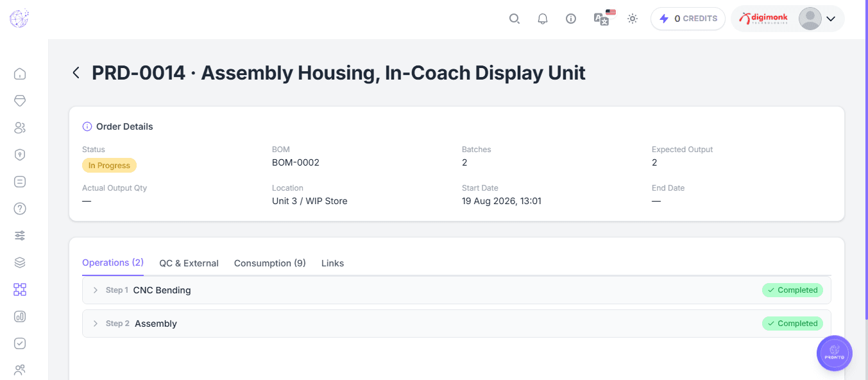The image size is (868, 380).
Task: Click the start date 19 Aug 2026, 13:01
Action: pyautogui.click(x=502, y=201)
